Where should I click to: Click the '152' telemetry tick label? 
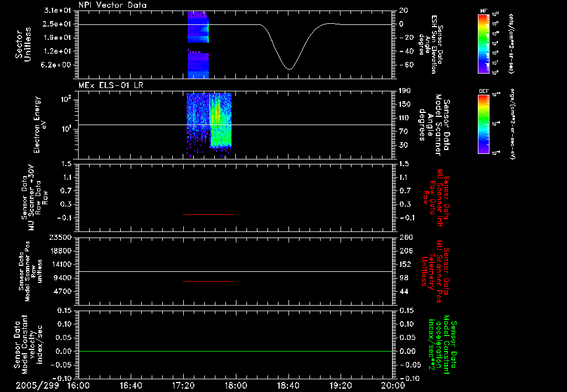406,264
